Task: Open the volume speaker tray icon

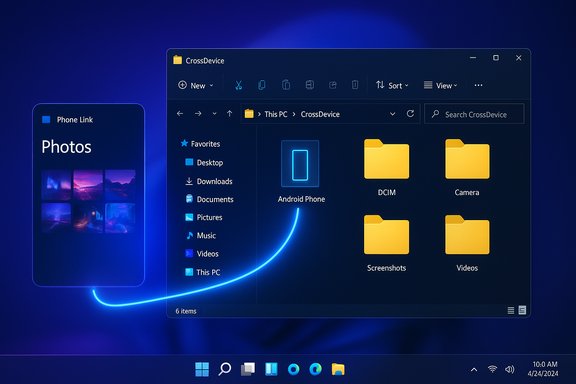Action: [510, 369]
